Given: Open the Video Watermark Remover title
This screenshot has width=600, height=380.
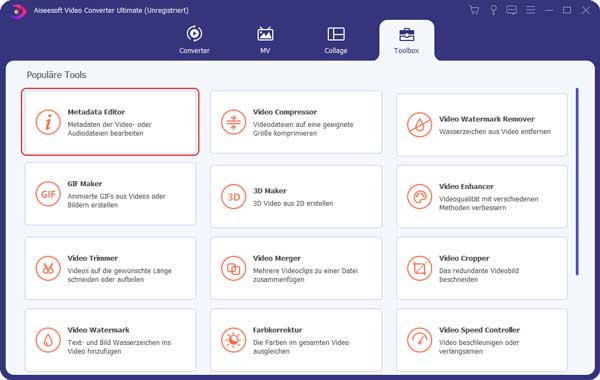Looking at the screenshot, I should pyautogui.click(x=487, y=119).
